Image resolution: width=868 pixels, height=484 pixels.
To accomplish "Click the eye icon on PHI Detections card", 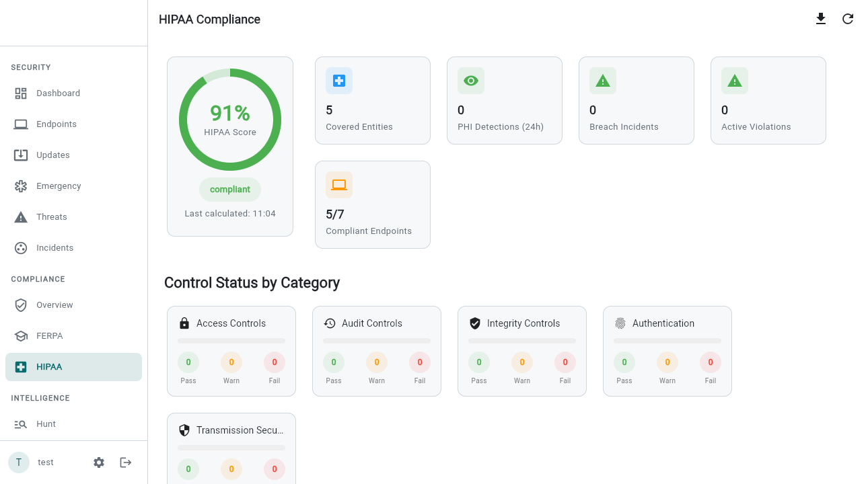I will pyautogui.click(x=470, y=80).
